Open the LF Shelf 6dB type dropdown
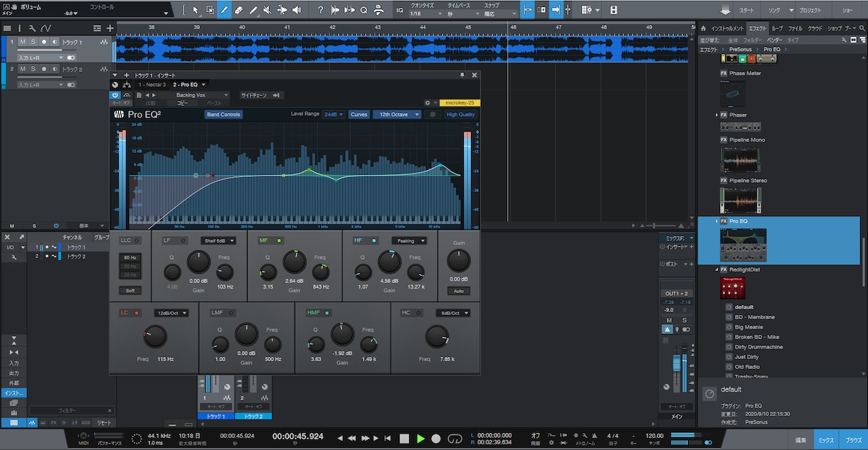868x450 pixels. 218,241
